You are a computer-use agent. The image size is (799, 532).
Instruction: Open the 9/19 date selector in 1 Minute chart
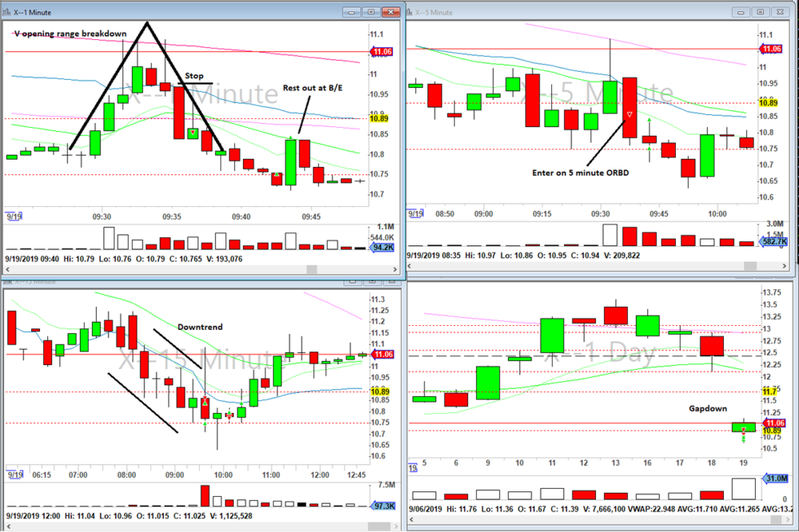(x=13, y=214)
